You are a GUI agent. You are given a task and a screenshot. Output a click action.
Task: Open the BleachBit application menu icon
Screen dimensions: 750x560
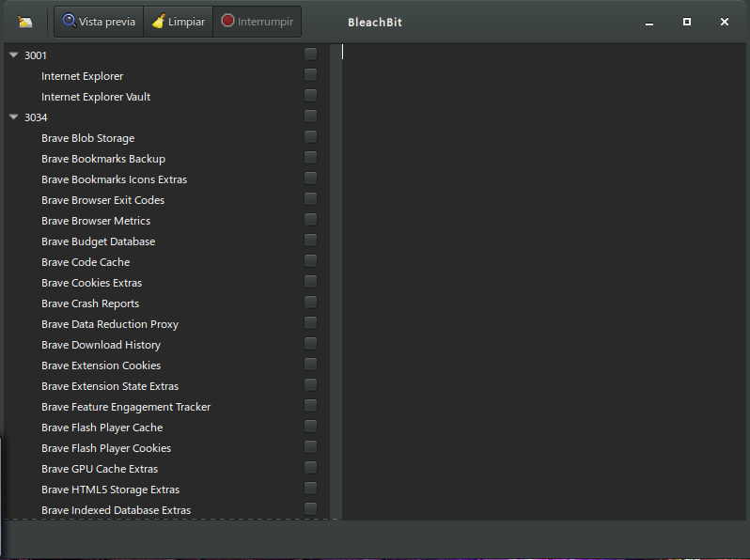coord(24,22)
